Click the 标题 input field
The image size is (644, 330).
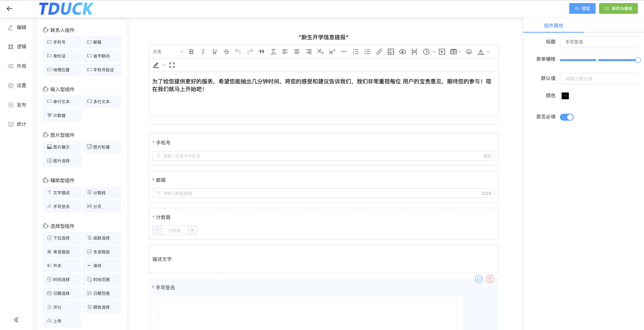click(x=599, y=42)
